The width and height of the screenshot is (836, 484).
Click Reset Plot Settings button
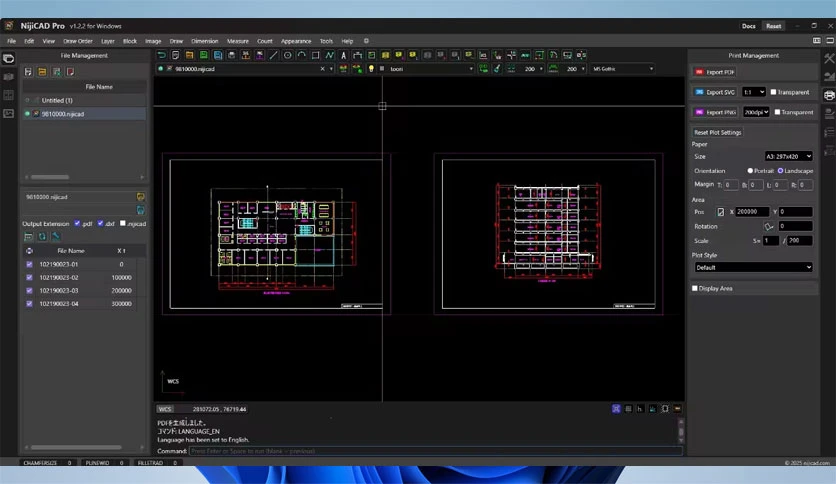[718, 132]
